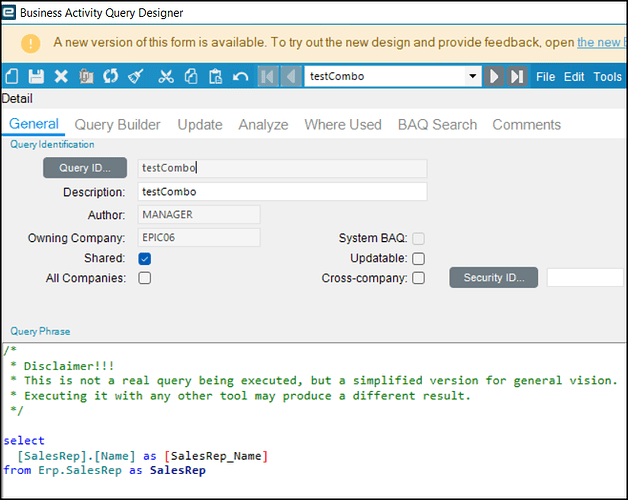Enable the Updatable checkbox
This screenshot has height=500, width=628.
(419, 259)
